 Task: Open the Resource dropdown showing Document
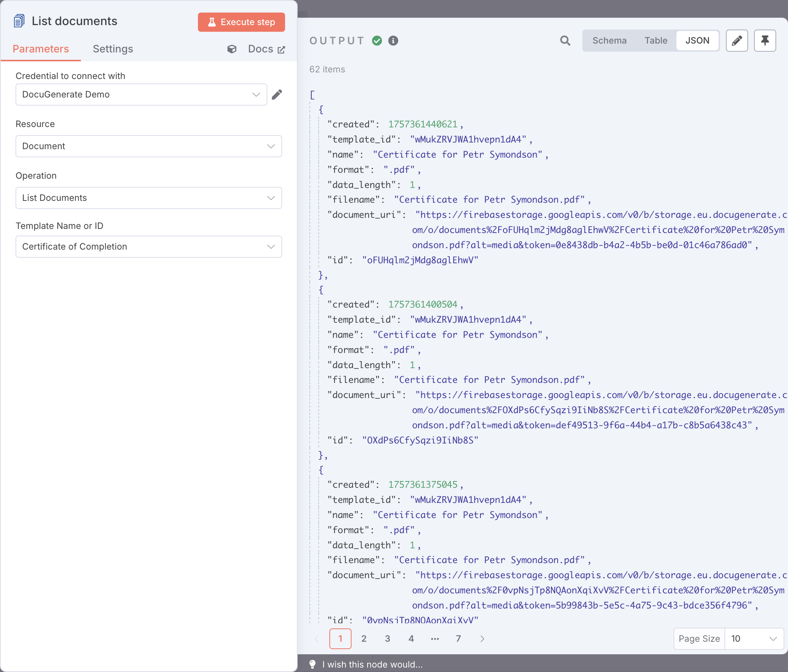pyautogui.click(x=149, y=146)
